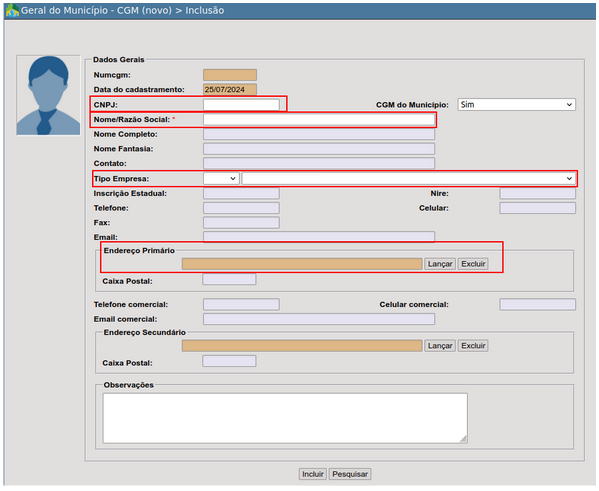The image size is (599, 491).
Task: Click the Email input field
Action: point(319,237)
